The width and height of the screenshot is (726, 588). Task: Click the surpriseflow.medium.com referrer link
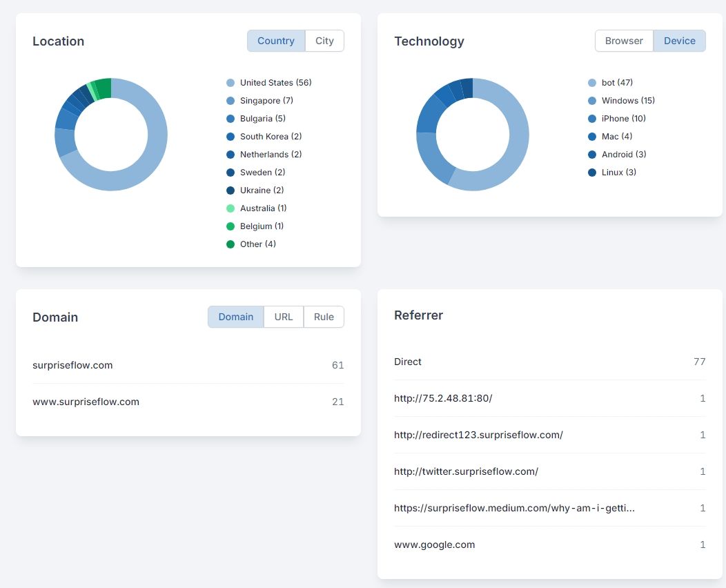click(x=514, y=508)
